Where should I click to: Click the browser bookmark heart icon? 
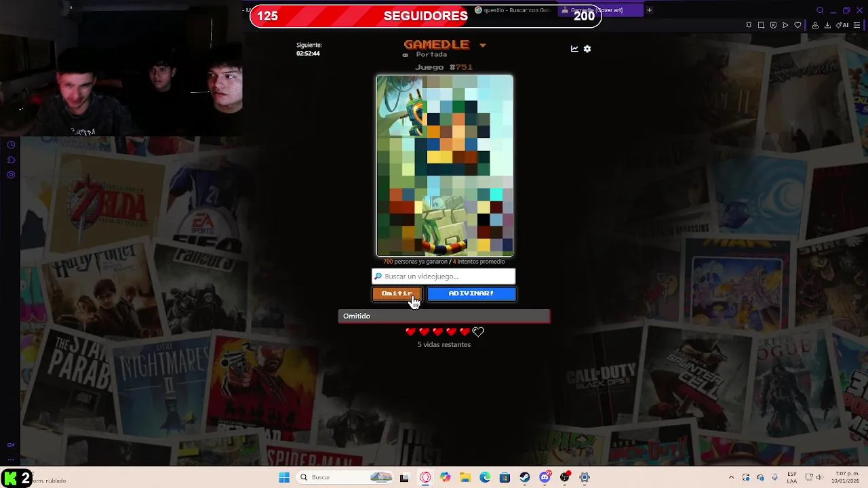coord(797,25)
